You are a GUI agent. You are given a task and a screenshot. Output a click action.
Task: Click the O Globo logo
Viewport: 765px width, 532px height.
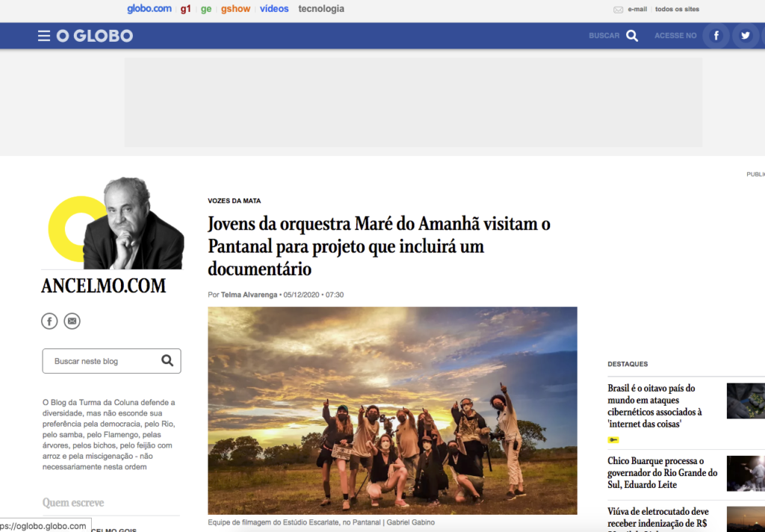click(x=95, y=36)
